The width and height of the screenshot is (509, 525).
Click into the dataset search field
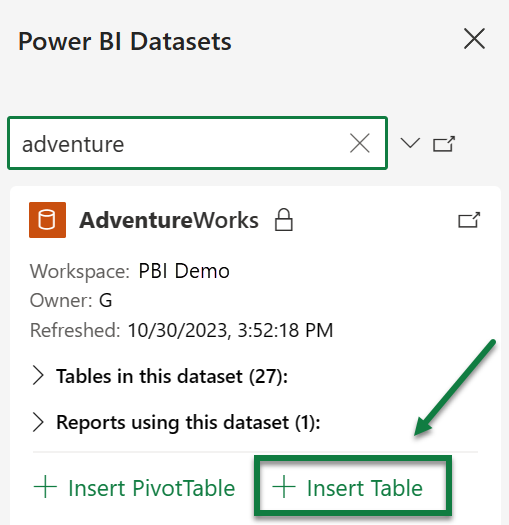[197, 143]
